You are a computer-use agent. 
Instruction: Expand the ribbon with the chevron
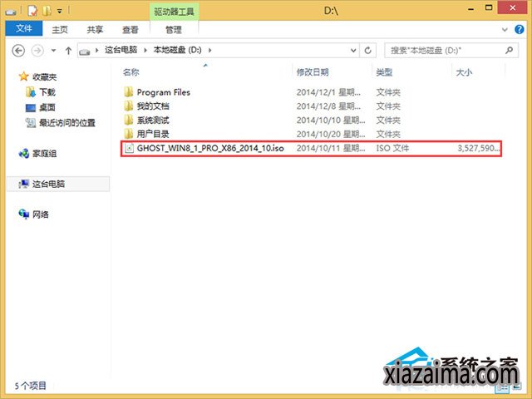click(505, 30)
